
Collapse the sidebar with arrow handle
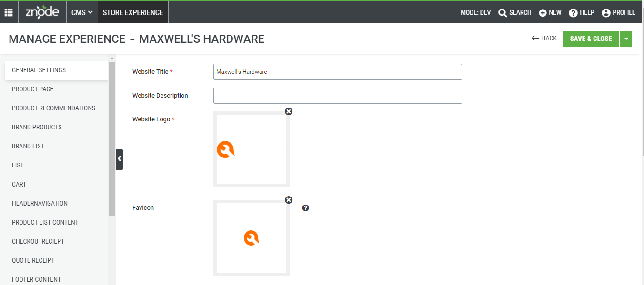pyautogui.click(x=120, y=159)
